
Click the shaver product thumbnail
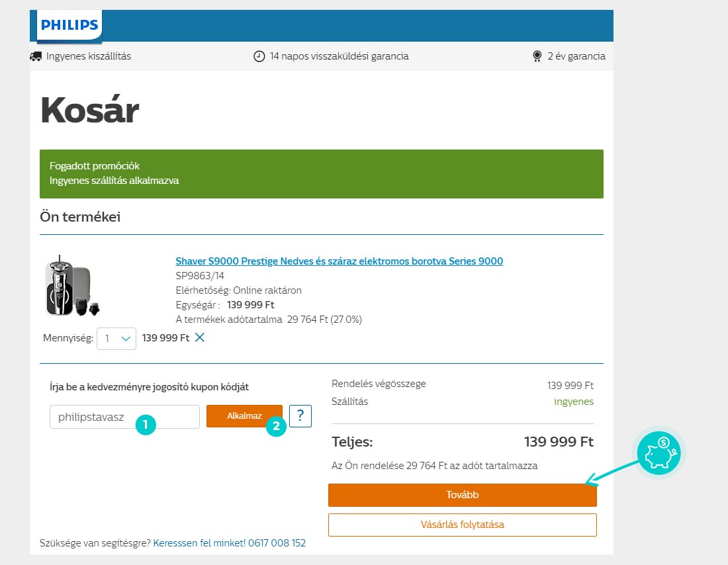[x=72, y=286]
